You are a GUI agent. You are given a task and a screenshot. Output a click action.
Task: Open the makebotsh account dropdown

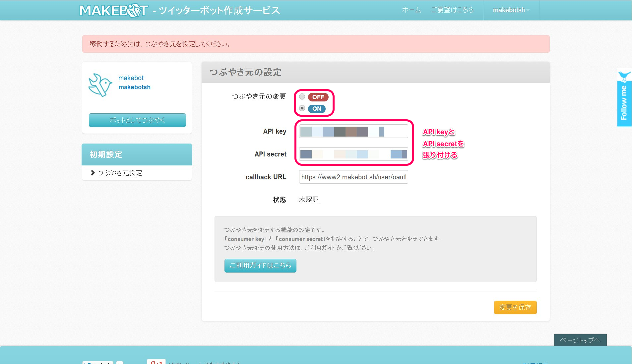tap(511, 10)
